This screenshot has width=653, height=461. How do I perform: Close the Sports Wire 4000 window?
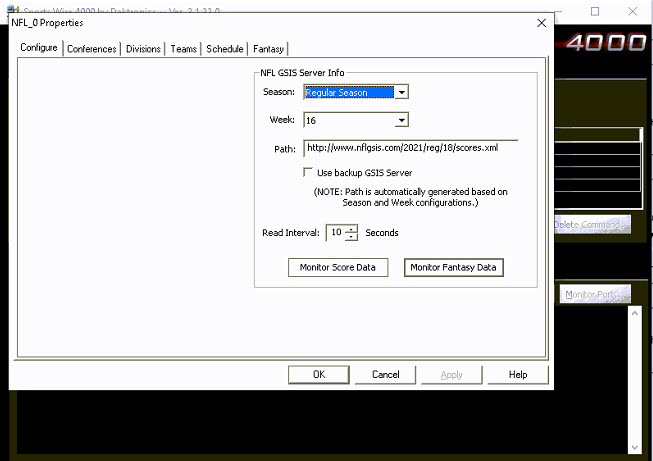636,12
